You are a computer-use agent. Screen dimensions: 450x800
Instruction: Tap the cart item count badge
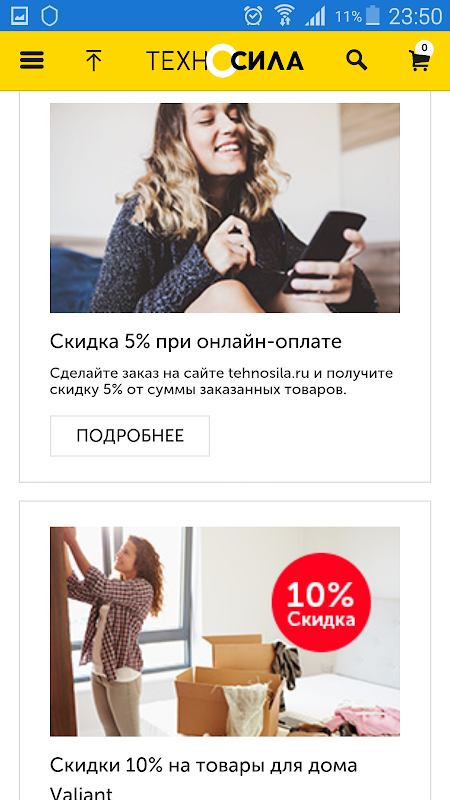point(424,48)
